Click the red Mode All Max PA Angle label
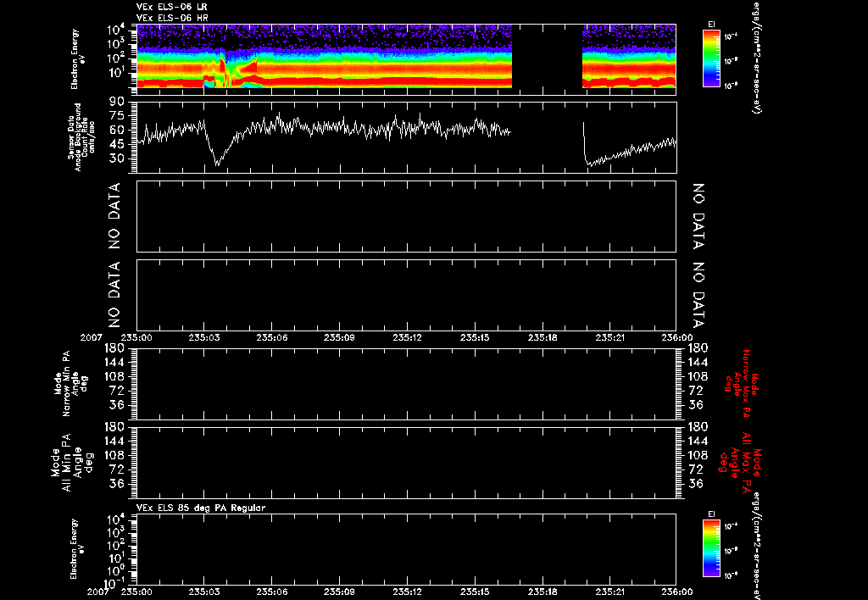The height and width of the screenshot is (600, 868). pyautogui.click(x=741, y=462)
